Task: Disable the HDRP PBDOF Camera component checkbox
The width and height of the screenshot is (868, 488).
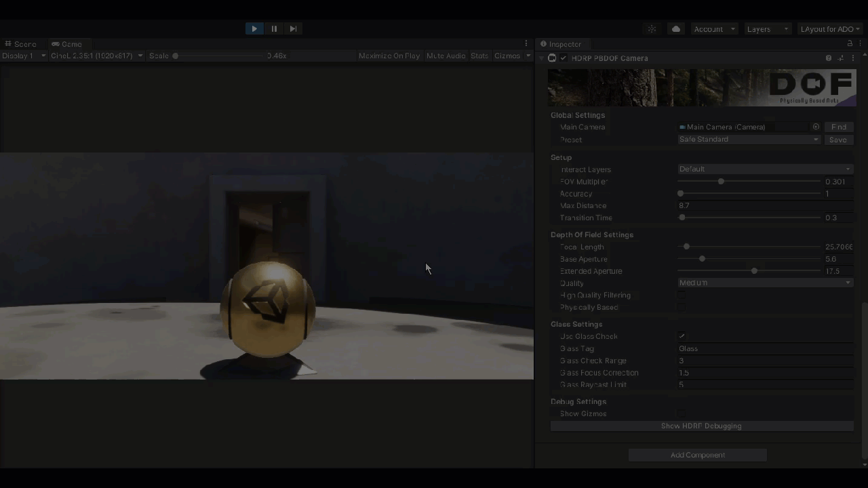Action: [x=563, y=58]
